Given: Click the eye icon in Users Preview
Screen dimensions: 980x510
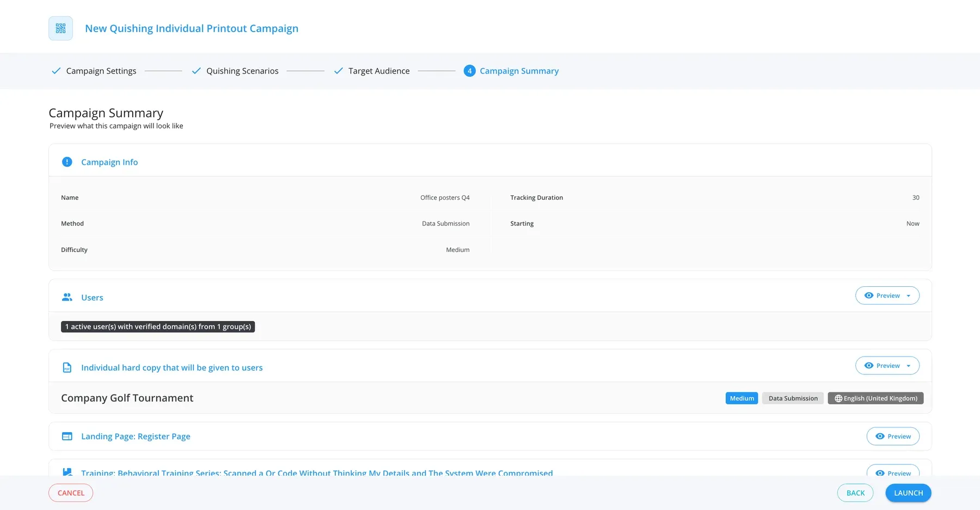Looking at the screenshot, I should (x=869, y=296).
